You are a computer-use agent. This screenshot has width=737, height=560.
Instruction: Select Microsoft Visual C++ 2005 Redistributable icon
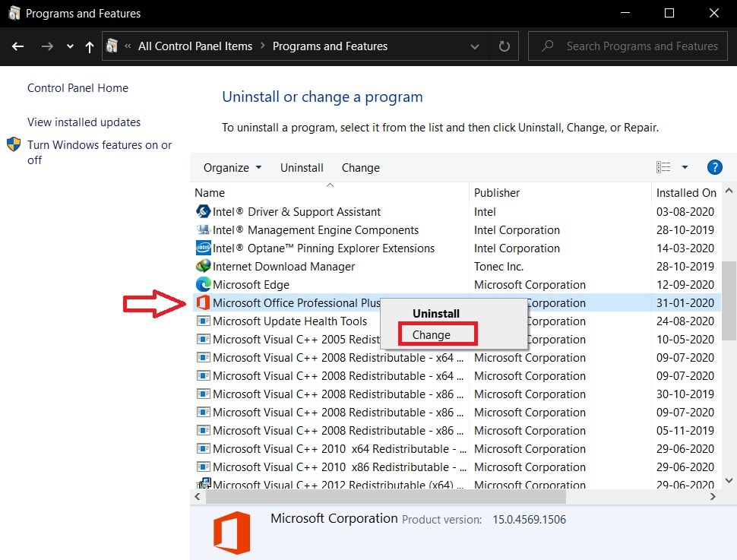point(203,339)
